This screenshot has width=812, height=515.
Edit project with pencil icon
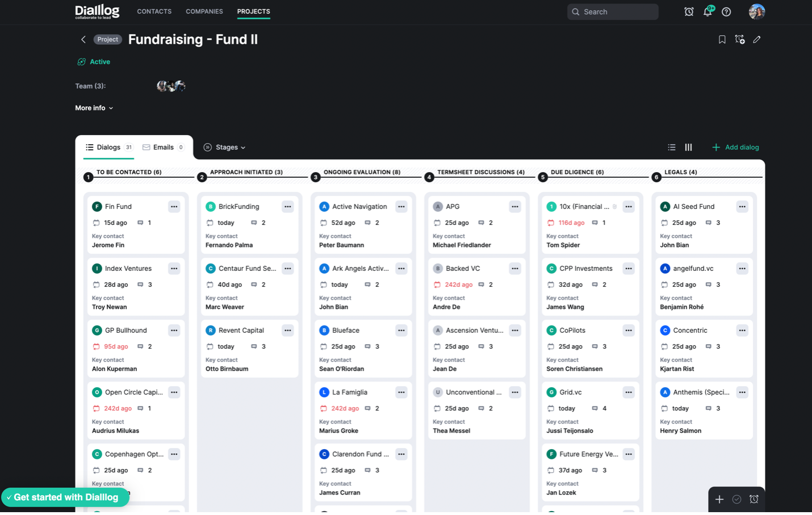point(756,40)
